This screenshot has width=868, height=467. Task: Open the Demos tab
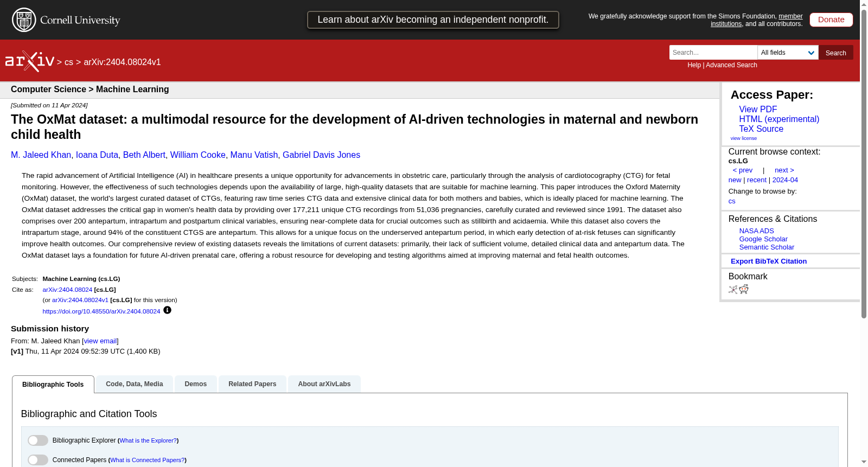(x=196, y=384)
